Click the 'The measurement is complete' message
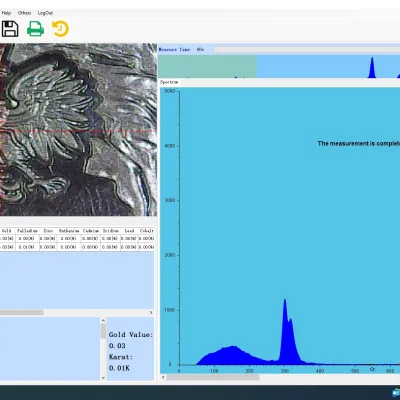 (359, 143)
